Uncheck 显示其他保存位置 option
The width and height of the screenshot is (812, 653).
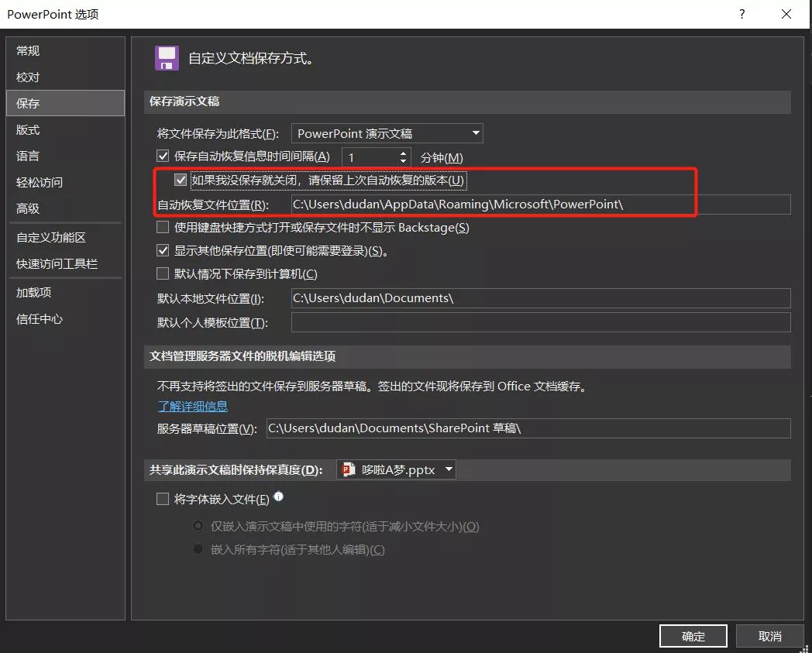163,250
